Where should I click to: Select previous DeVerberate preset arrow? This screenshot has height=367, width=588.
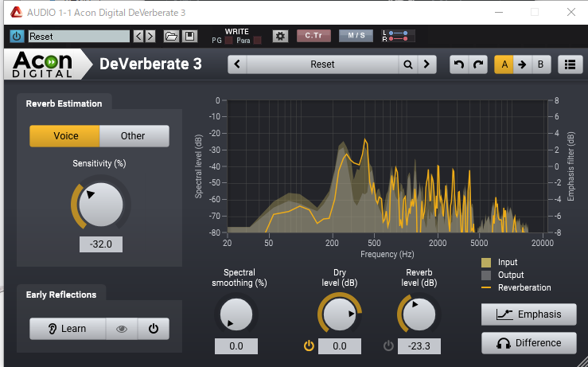[x=237, y=64]
